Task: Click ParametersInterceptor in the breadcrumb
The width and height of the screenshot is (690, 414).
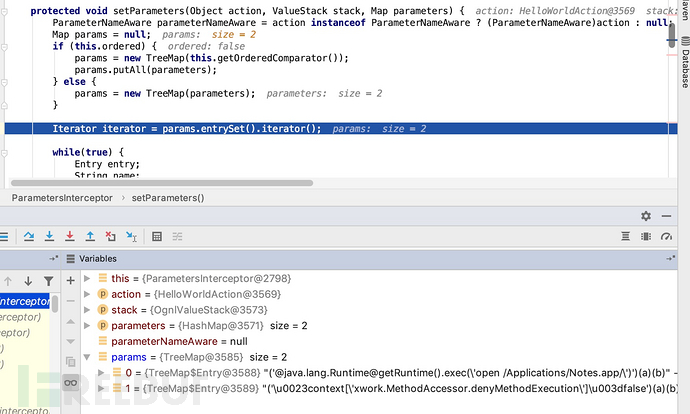Action: click(x=61, y=198)
